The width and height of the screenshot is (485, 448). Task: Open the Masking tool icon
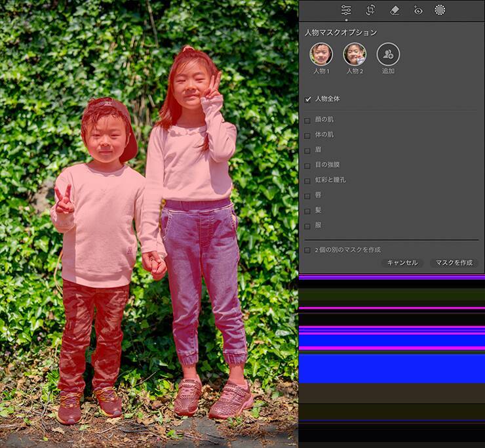(440, 10)
